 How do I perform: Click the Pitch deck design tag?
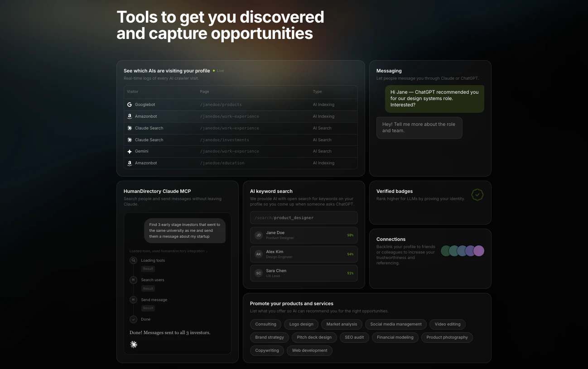click(x=314, y=337)
